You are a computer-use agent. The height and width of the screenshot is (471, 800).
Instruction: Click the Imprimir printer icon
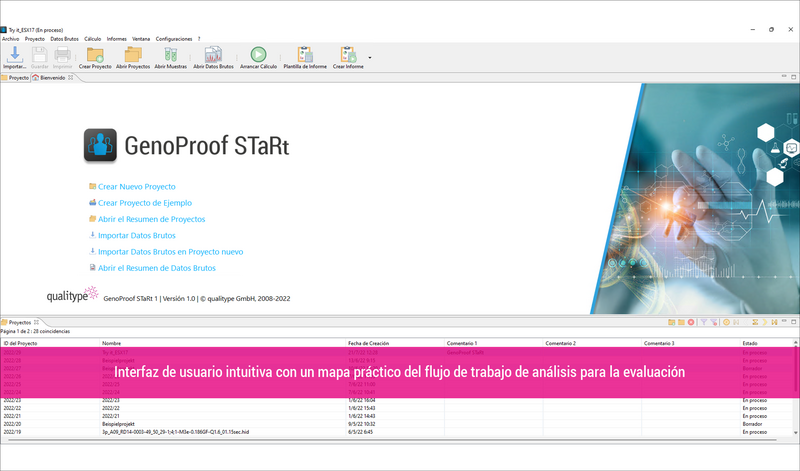(62, 54)
